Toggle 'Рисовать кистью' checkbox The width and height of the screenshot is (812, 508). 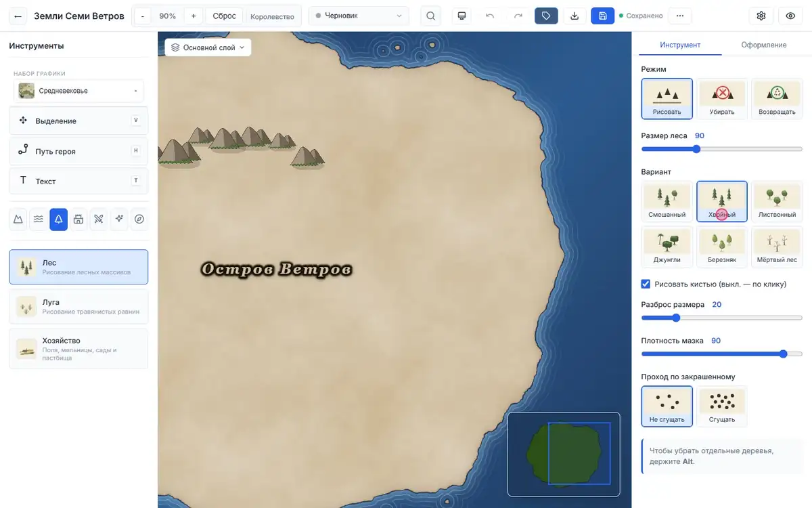click(x=646, y=284)
